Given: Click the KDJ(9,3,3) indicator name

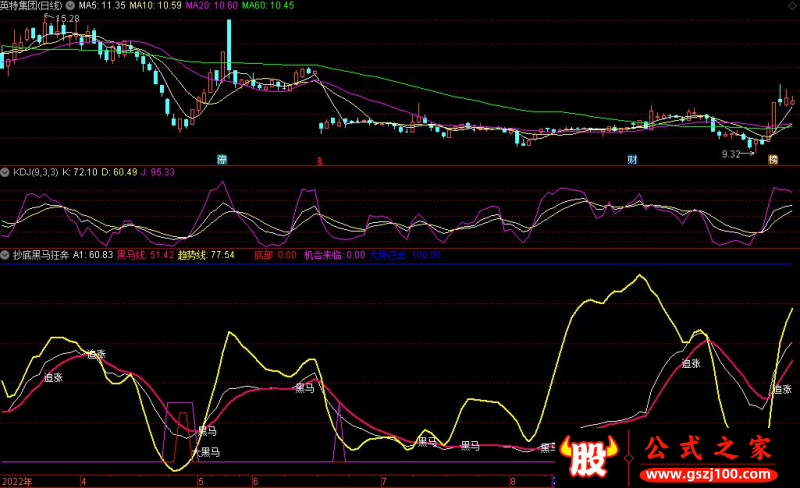Looking at the screenshot, I should coord(36,172).
